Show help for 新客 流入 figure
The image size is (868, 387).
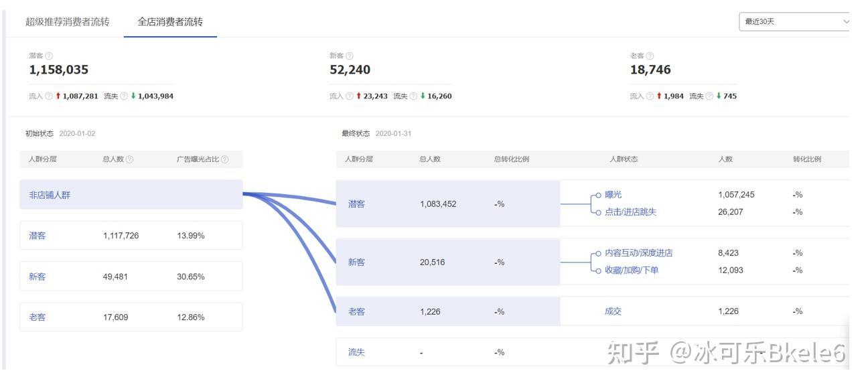(350, 96)
